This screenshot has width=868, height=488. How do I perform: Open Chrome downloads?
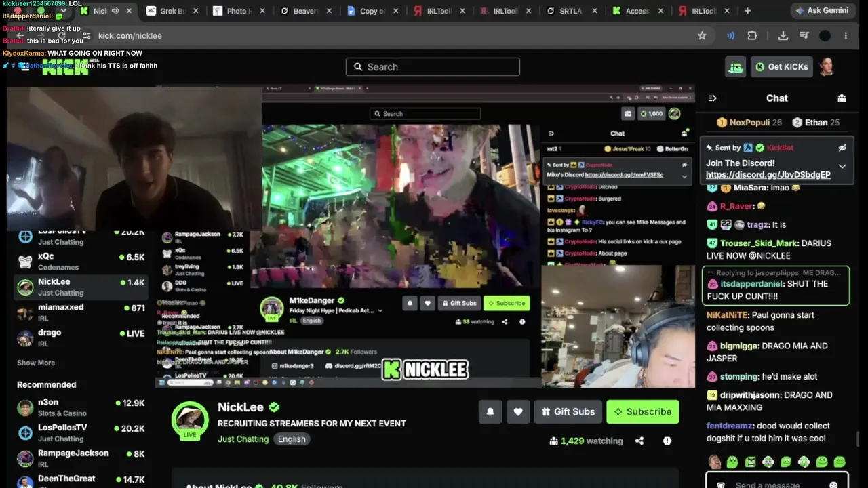click(x=783, y=36)
